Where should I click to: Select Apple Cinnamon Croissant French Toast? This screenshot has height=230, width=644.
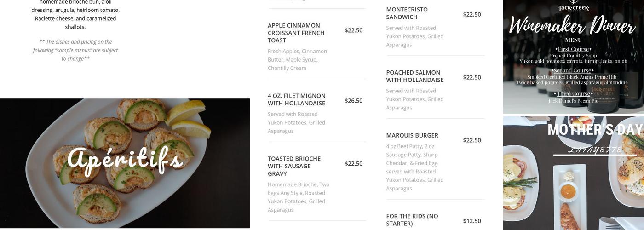coord(296,33)
